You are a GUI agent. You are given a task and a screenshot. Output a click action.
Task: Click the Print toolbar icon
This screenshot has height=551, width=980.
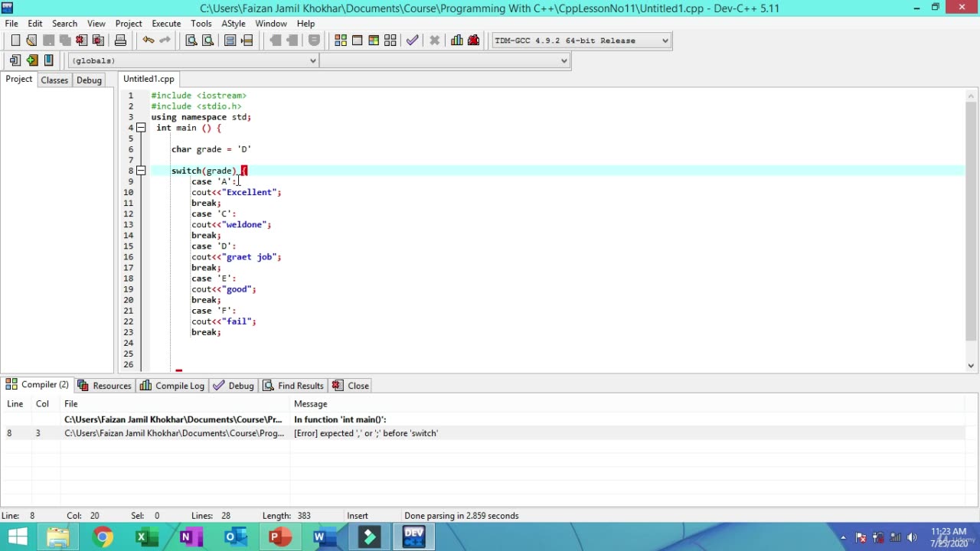tap(120, 41)
